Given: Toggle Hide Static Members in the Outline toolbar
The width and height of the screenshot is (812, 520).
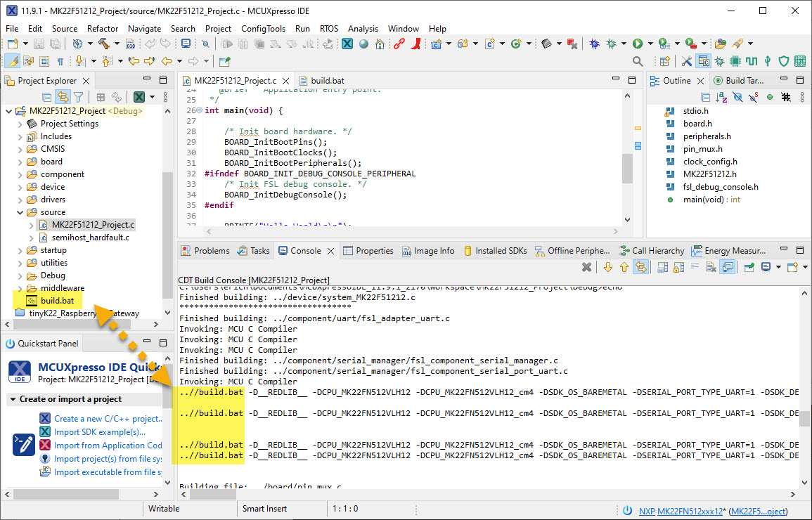Looking at the screenshot, I should [754, 97].
